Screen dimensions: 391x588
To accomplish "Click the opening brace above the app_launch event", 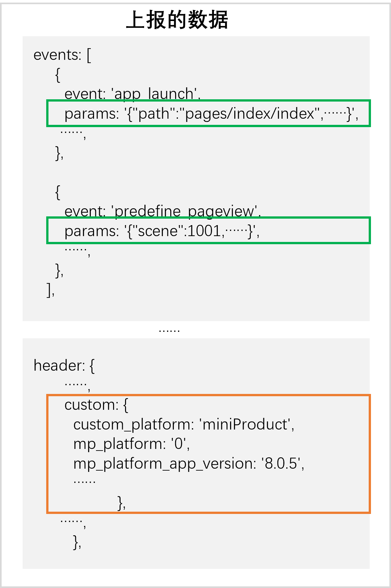I will click(58, 75).
